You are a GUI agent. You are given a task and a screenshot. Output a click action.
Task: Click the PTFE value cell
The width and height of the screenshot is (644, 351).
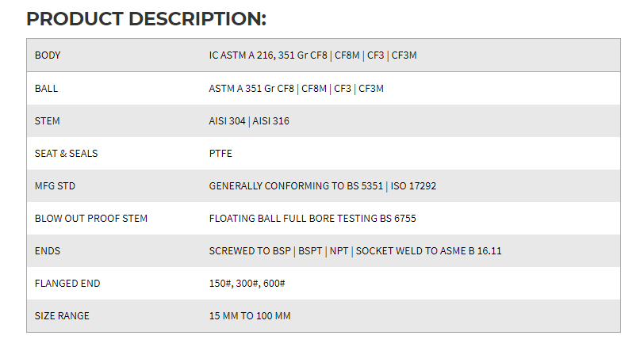pyautogui.click(x=220, y=154)
